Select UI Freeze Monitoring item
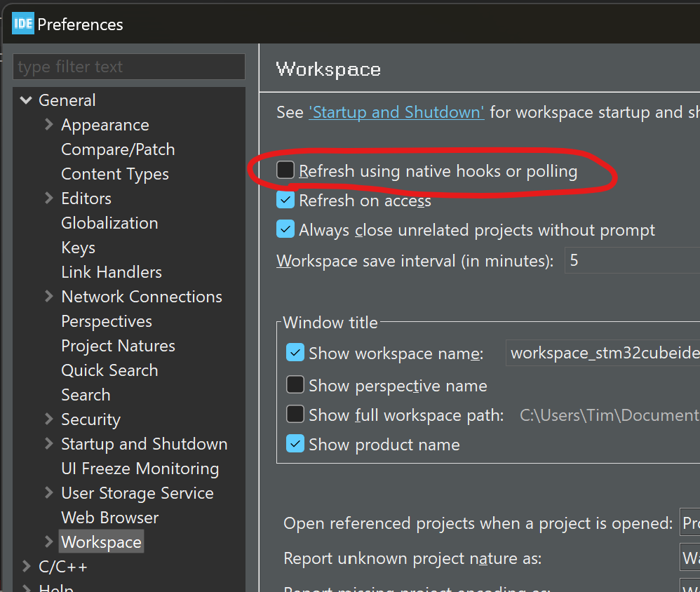The width and height of the screenshot is (700, 592). click(x=140, y=469)
